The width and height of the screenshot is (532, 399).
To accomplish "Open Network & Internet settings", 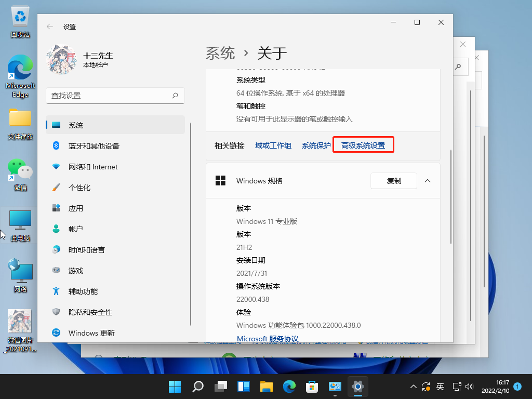I will point(92,167).
